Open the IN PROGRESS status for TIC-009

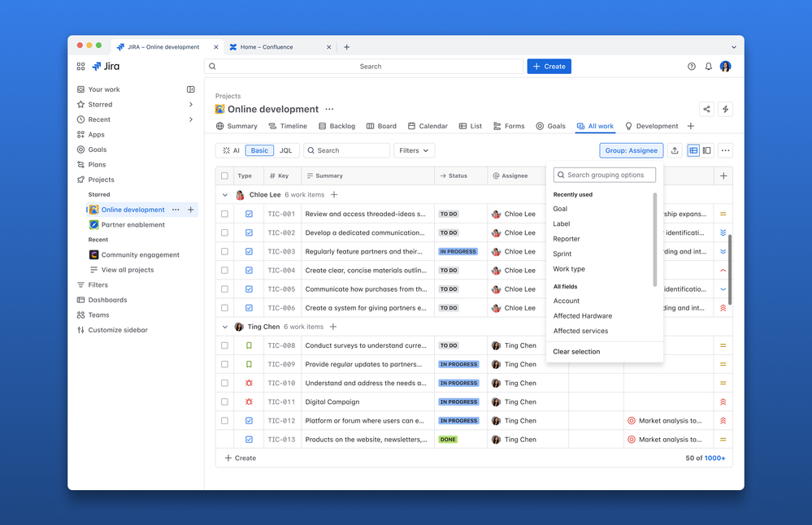(x=458, y=365)
